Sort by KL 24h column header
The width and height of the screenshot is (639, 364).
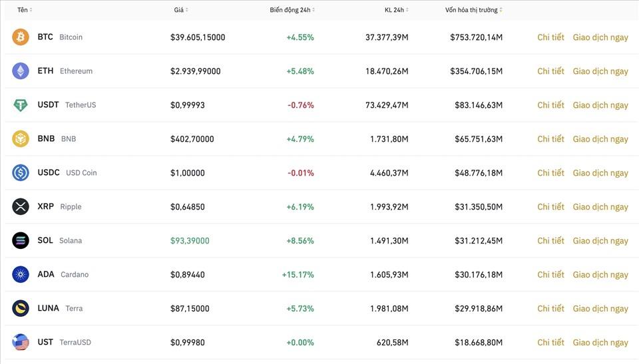tap(396, 10)
